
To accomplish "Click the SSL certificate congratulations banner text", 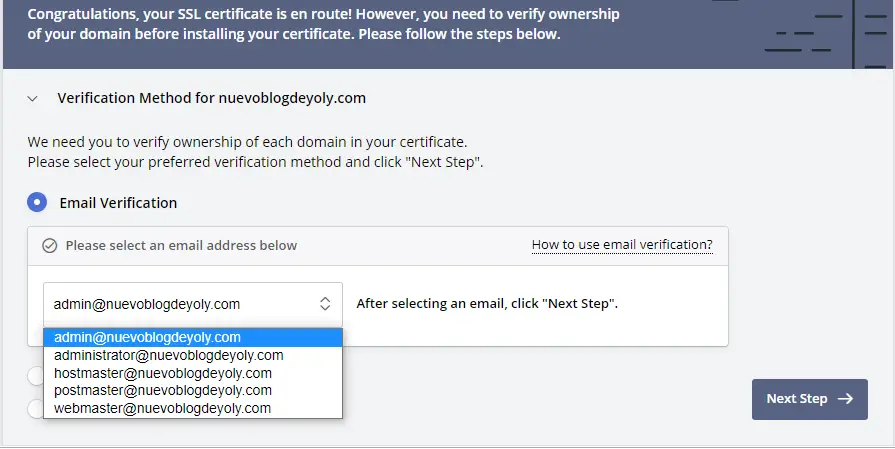I will (324, 24).
